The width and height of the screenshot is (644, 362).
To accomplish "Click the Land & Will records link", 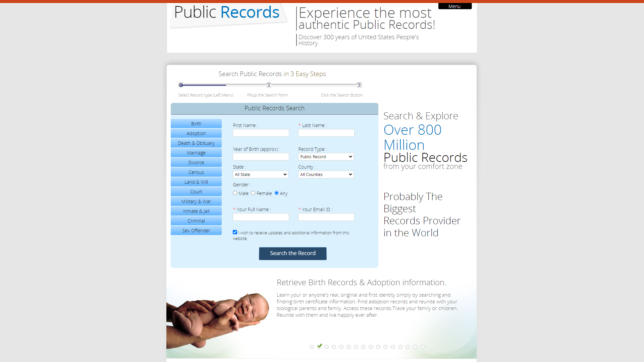I will tap(196, 182).
